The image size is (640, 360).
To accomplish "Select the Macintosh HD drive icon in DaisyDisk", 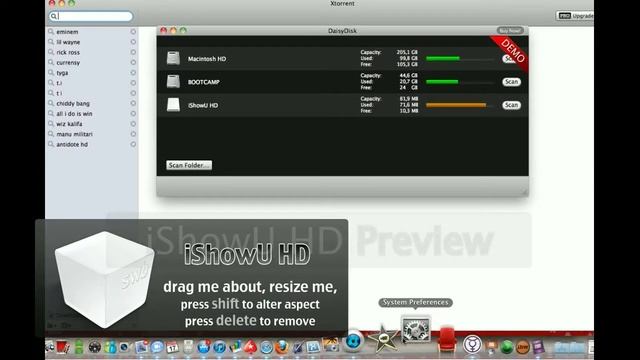I will tap(173, 58).
